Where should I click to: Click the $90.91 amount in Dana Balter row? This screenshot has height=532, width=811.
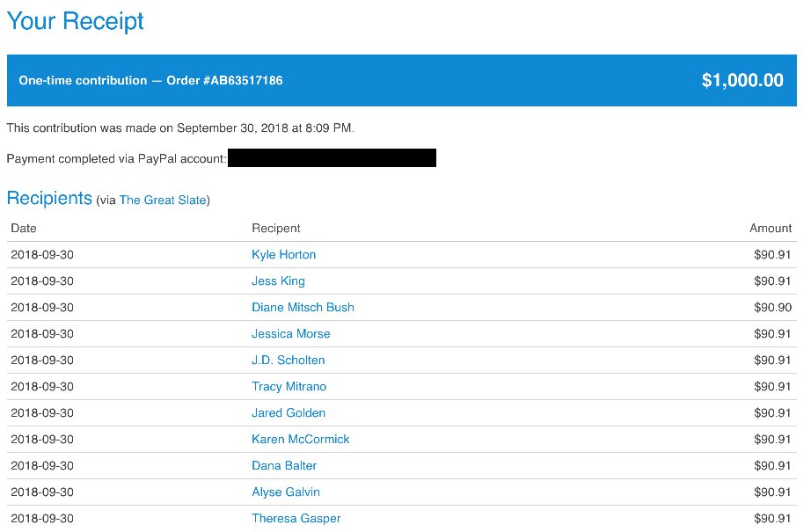point(772,465)
